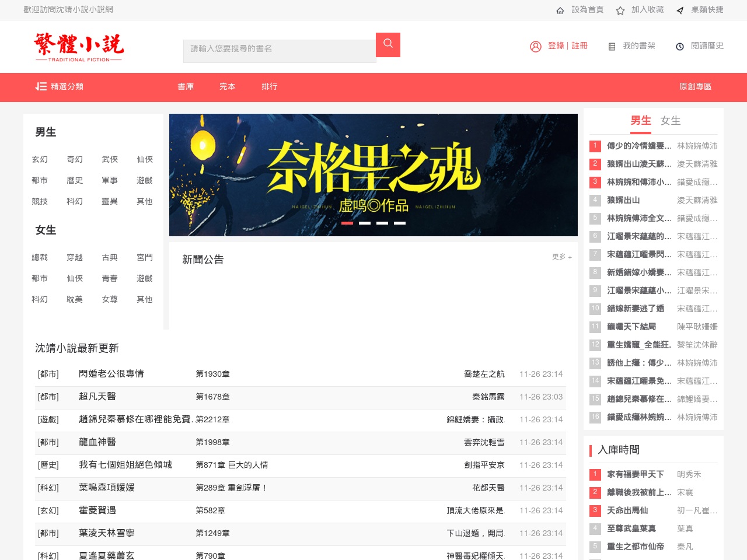Open novel 霍菱賀遇
Screen dimensions: 747x560
97,510
